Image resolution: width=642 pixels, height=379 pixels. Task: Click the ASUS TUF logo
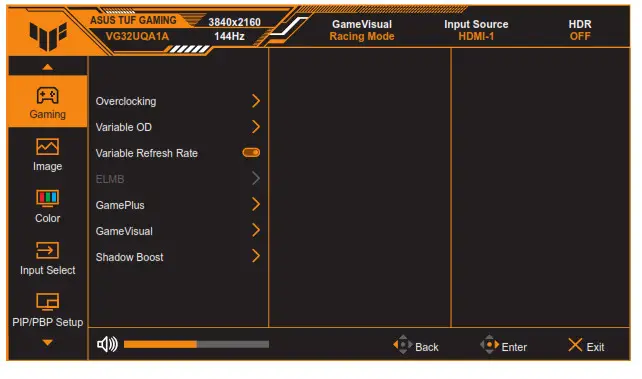coord(48,36)
